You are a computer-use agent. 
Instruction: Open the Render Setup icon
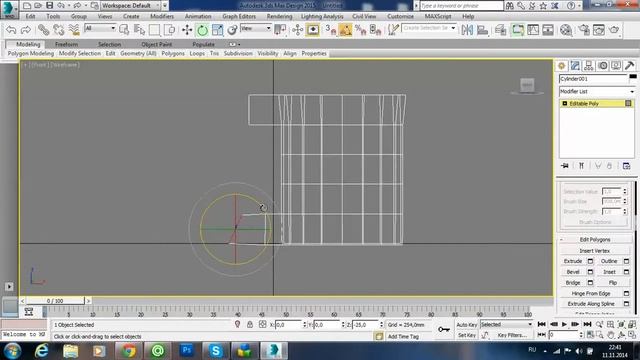point(584,30)
